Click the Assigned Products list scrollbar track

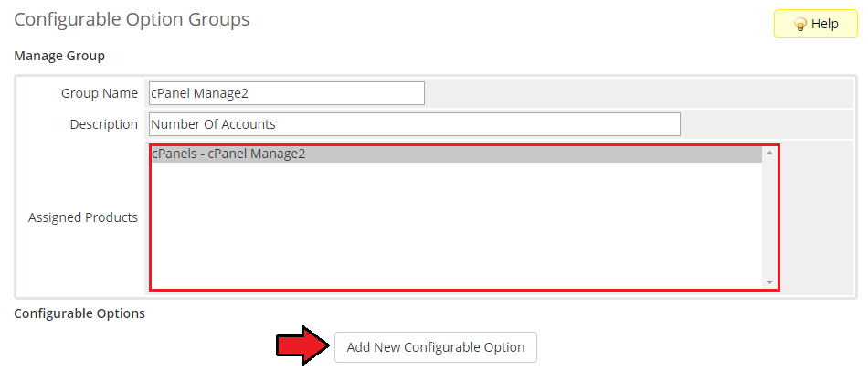tap(769, 217)
